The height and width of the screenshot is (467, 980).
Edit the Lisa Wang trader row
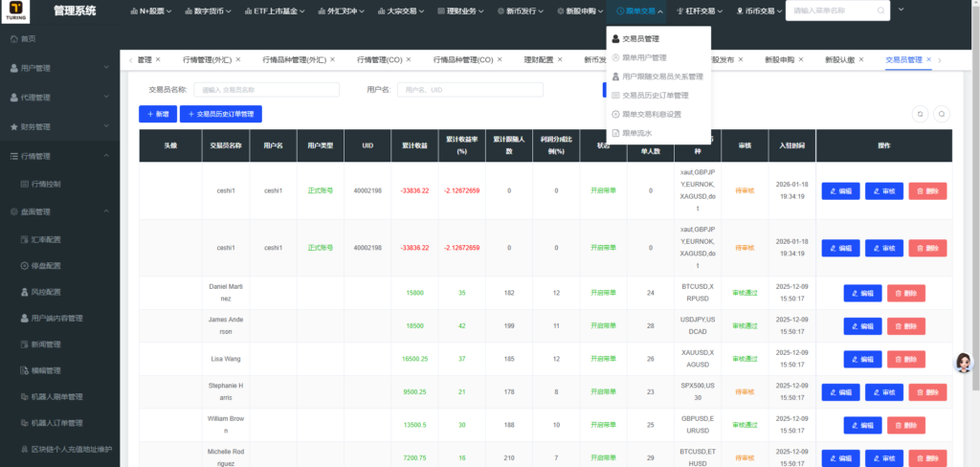click(x=862, y=360)
